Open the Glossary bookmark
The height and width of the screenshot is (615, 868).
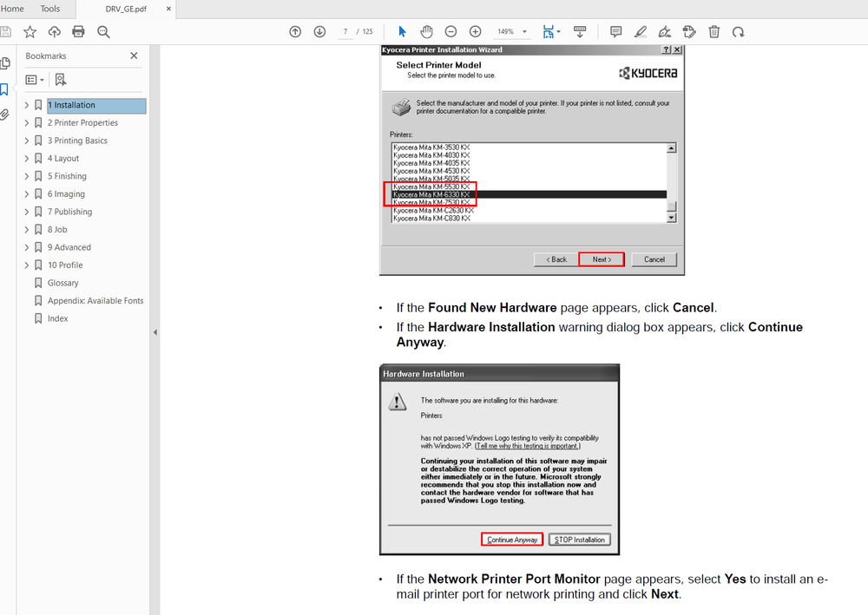pos(63,283)
